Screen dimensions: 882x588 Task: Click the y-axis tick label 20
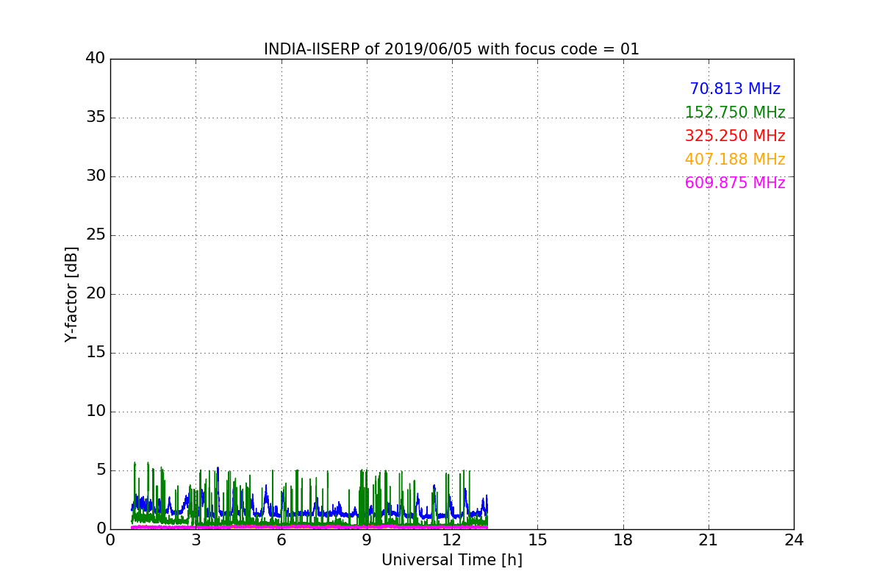coord(96,294)
